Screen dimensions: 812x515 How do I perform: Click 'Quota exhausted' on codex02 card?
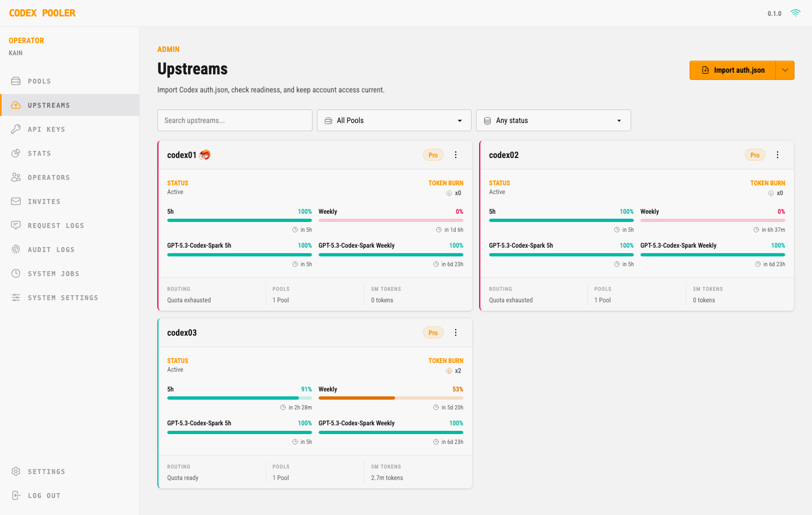(511, 300)
